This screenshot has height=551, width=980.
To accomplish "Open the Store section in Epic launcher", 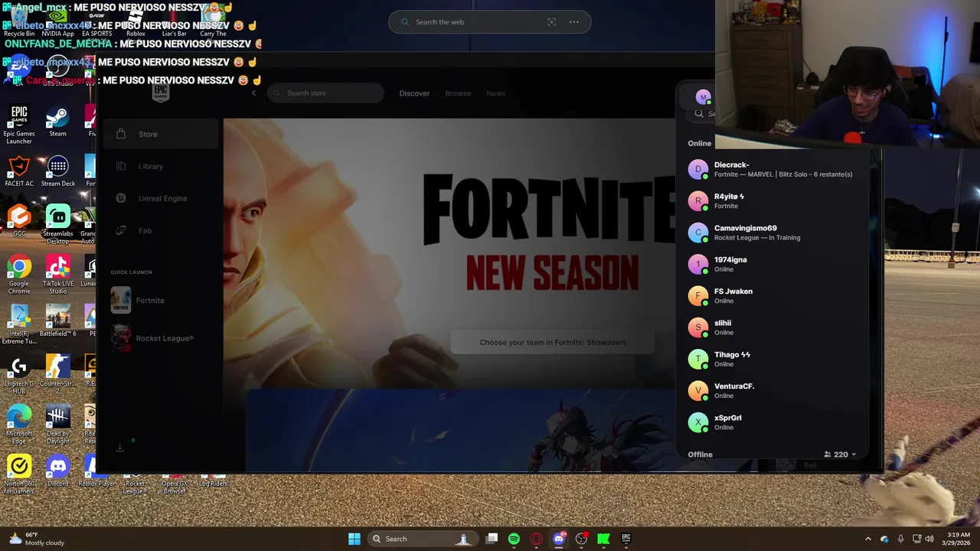I will [161, 134].
